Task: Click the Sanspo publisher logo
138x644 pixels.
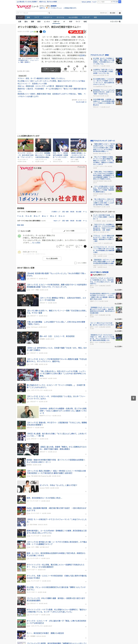Action: tap(77, 32)
